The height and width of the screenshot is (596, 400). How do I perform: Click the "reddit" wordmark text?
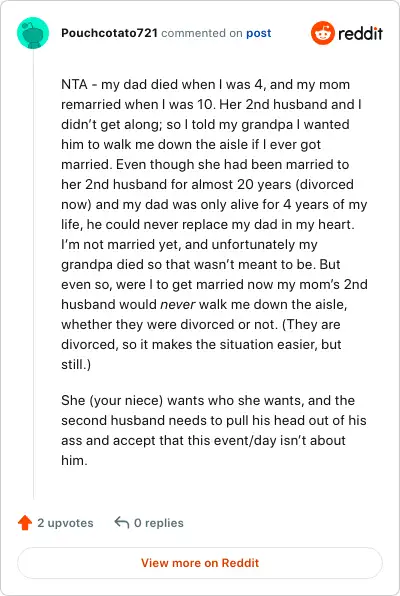(x=360, y=33)
